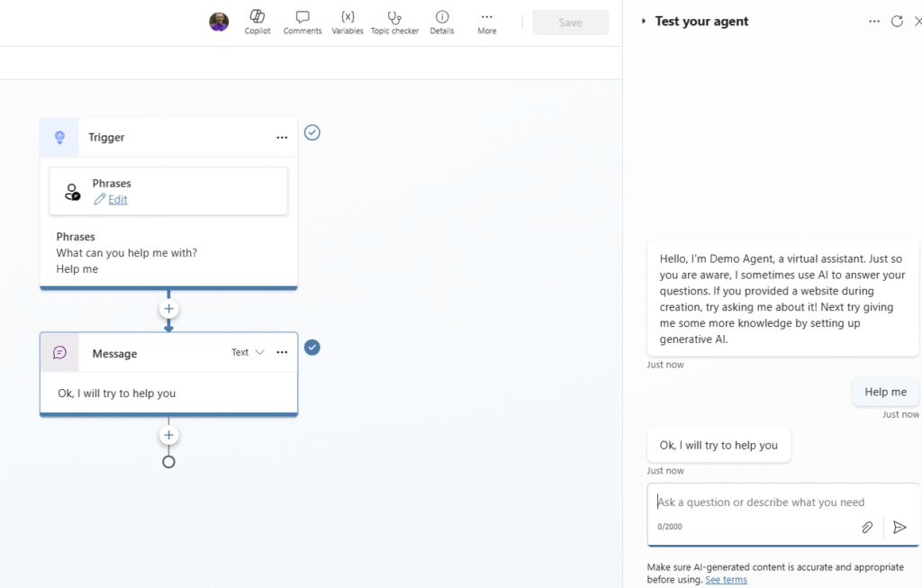Open the Message node ellipsis menu
Viewport: 922px width, 588px height.
pyautogui.click(x=282, y=351)
